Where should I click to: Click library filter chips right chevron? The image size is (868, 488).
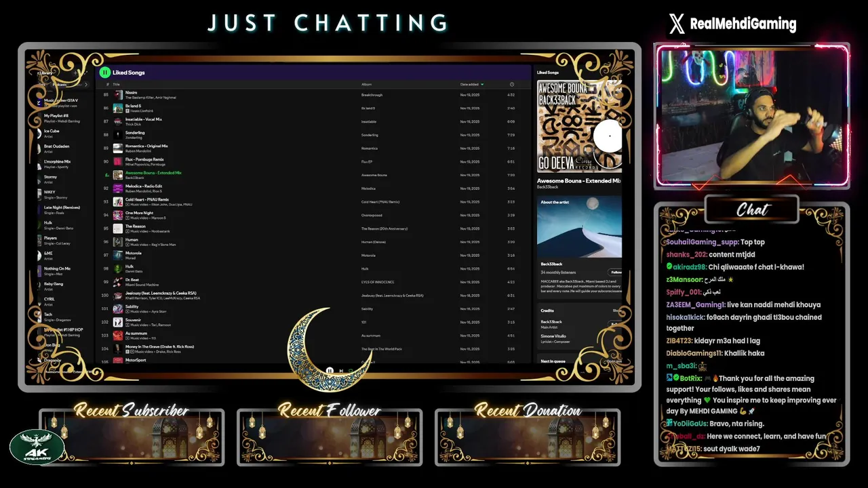(86, 85)
